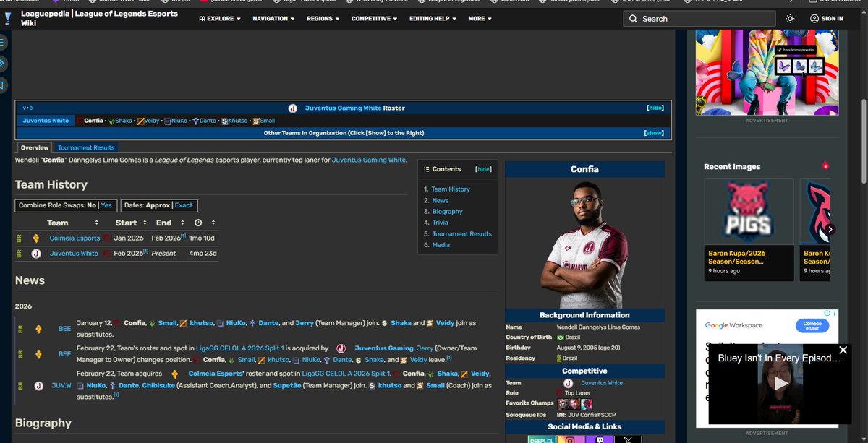Viewport: 868px width, 443px height.
Task: Open Fandom home logo icon
Action: coord(7,18)
